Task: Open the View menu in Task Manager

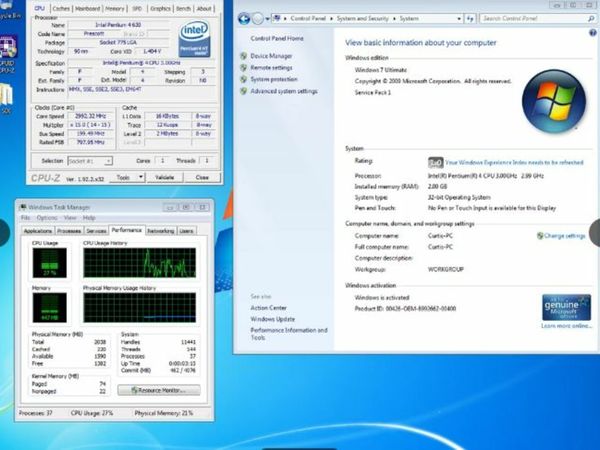Action: (x=70, y=218)
